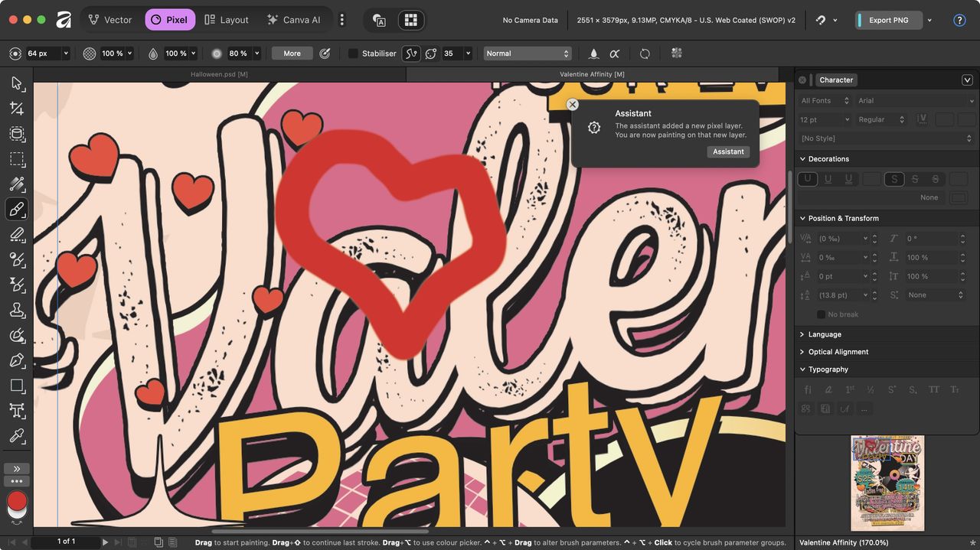
Task: Click the Export PNG button
Action: click(888, 20)
